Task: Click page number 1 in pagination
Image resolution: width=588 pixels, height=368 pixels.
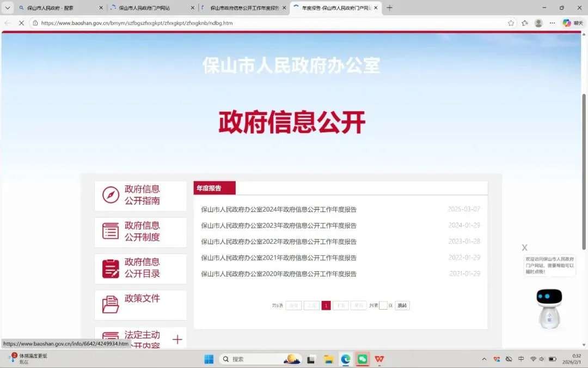Action: coord(326,306)
